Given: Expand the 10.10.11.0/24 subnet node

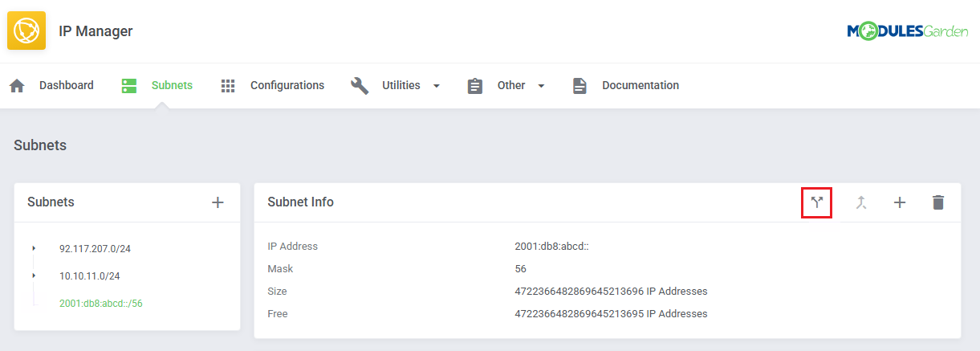Looking at the screenshot, I should pos(34,276).
